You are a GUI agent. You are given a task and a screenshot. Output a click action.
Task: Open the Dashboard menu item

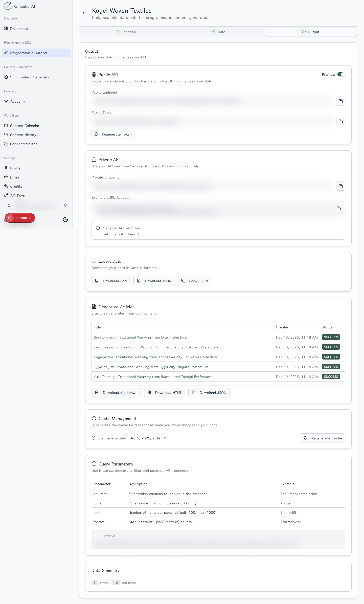click(x=19, y=29)
